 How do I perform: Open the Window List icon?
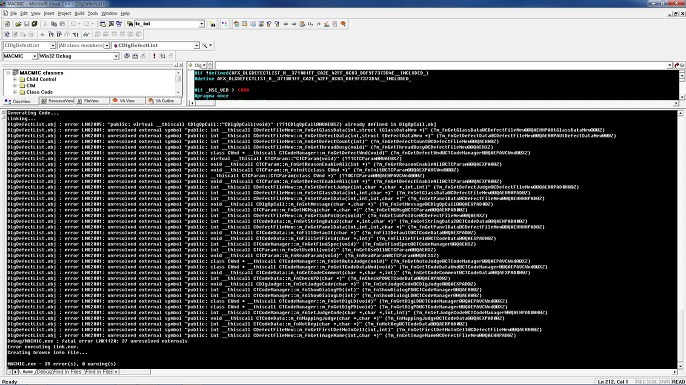point(119,24)
